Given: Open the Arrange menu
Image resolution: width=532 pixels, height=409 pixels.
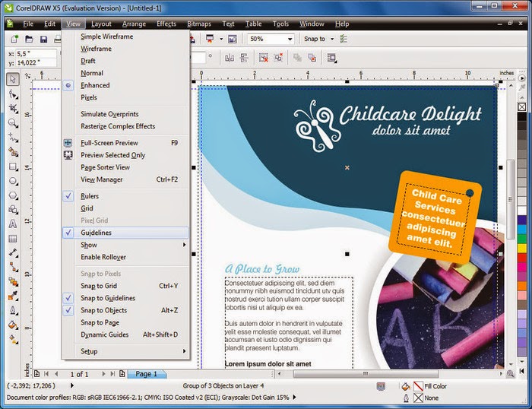Looking at the screenshot, I should (x=134, y=24).
